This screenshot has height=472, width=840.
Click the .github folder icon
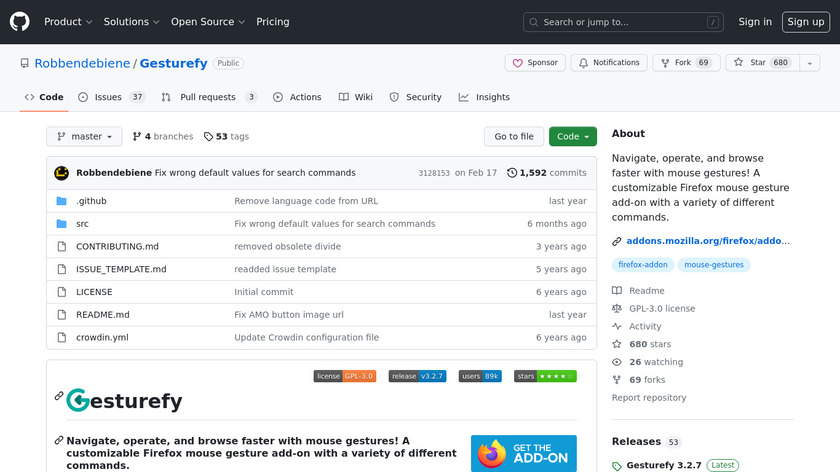[62, 201]
